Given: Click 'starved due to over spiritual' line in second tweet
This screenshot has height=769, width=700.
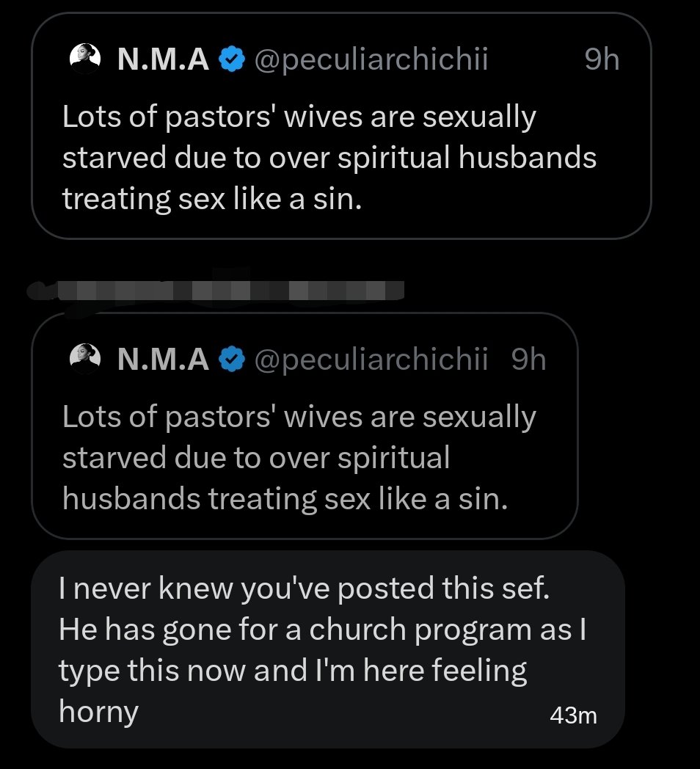Looking at the screenshot, I should (x=255, y=458).
